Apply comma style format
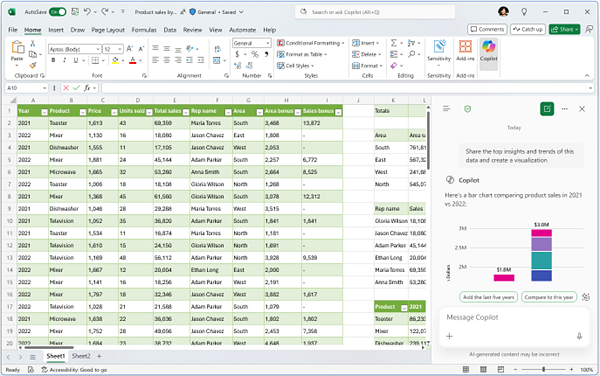 tap(266, 54)
